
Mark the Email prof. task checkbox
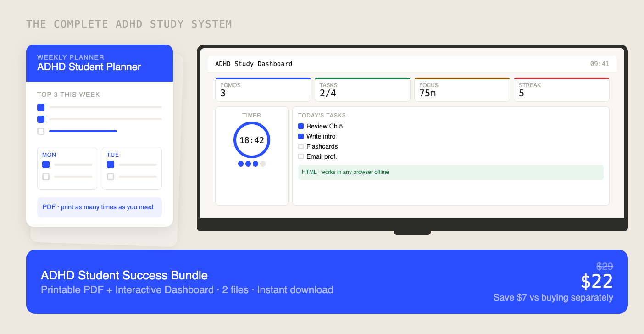pyautogui.click(x=301, y=156)
